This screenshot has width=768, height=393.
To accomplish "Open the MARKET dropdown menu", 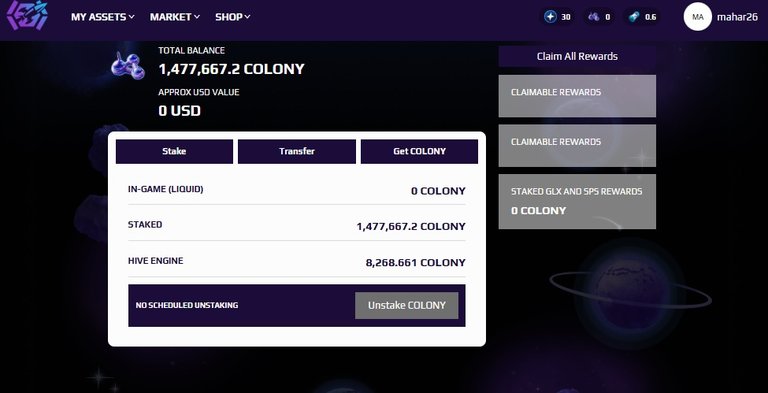I will (175, 17).
